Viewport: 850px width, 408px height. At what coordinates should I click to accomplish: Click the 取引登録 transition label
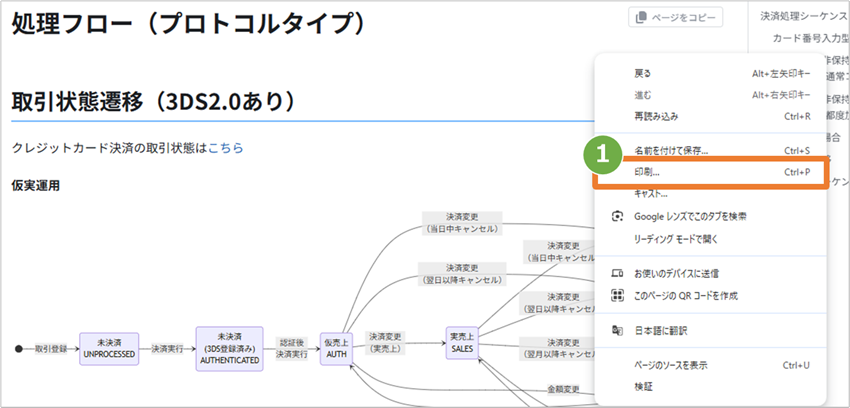tap(51, 348)
